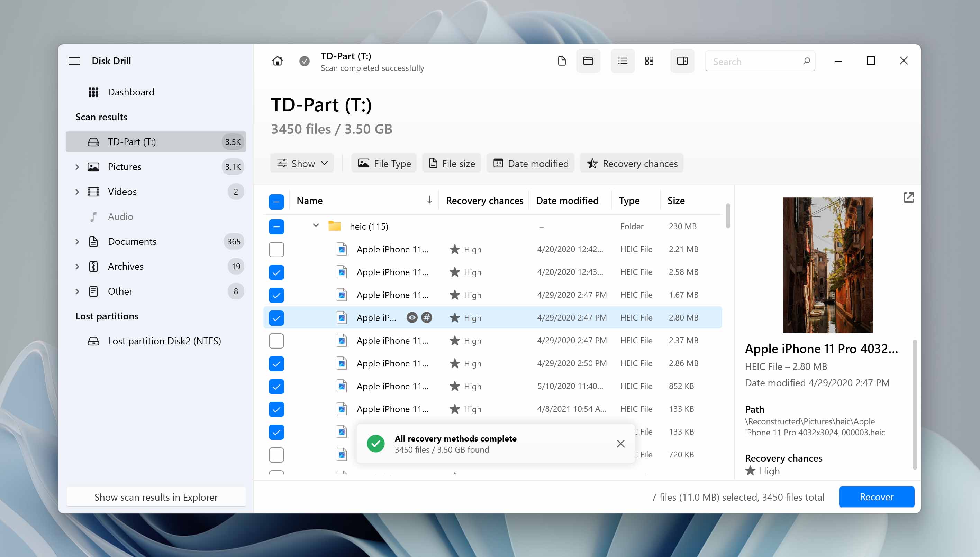
Task: Click the Search input field
Action: (759, 61)
